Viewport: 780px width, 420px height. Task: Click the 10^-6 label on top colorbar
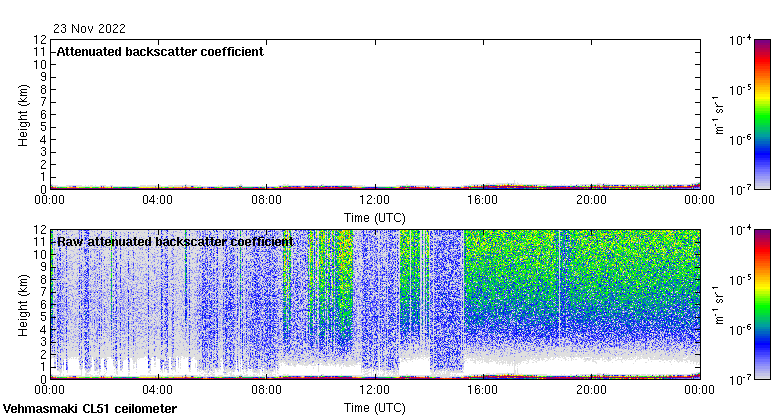pos(740,140)
